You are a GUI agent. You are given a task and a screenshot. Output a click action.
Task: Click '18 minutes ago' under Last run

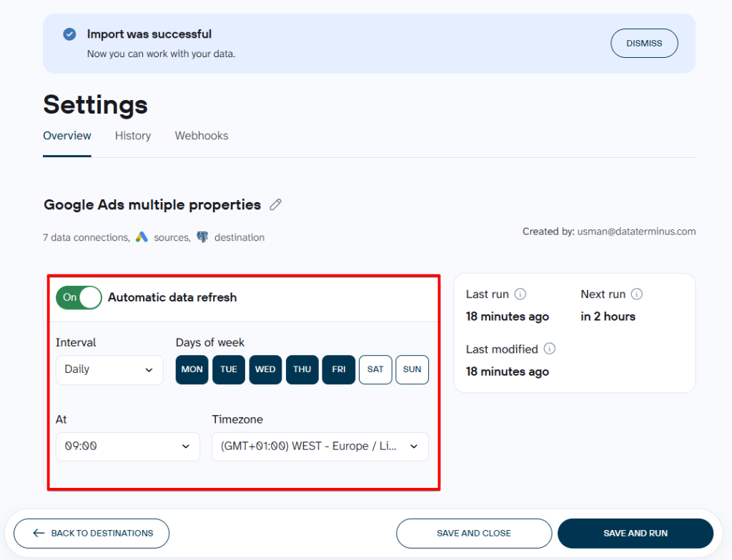coord(508,316)
